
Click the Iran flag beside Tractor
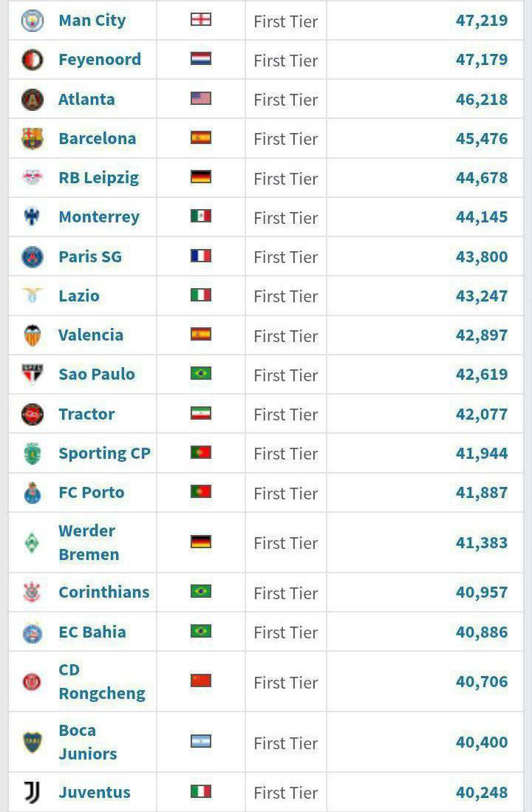tap(200, 413)
